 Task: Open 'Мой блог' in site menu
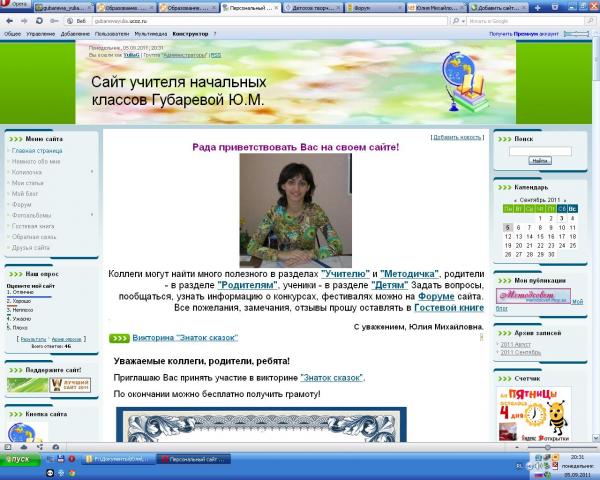click(24, 194)
